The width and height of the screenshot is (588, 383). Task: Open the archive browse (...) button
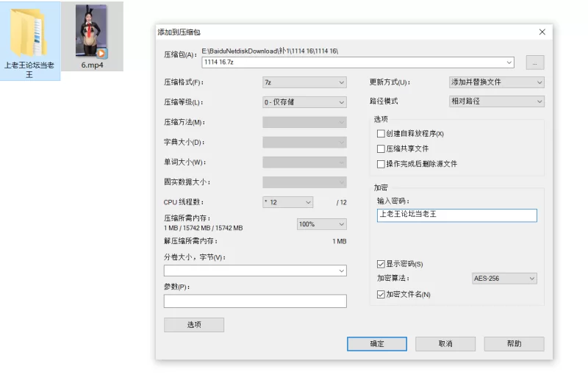pos(535,62)
